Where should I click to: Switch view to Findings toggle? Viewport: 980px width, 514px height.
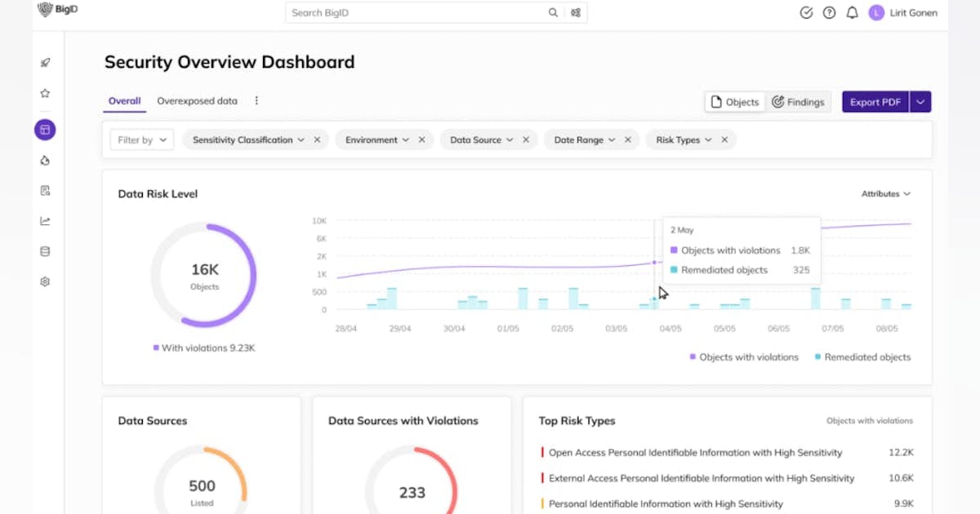pos(798,102)
